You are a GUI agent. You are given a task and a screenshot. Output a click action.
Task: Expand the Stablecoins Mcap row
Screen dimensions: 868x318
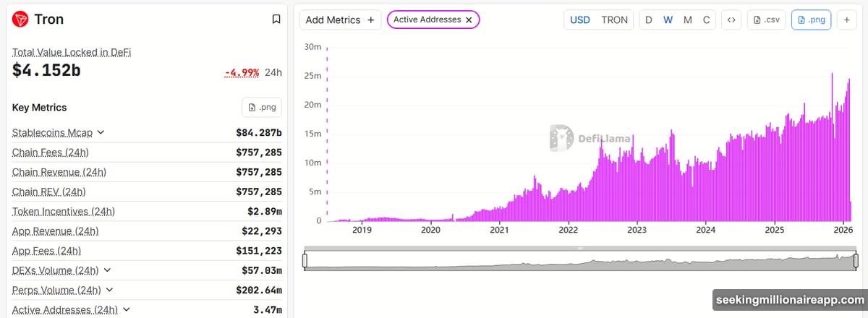(101, 132)
